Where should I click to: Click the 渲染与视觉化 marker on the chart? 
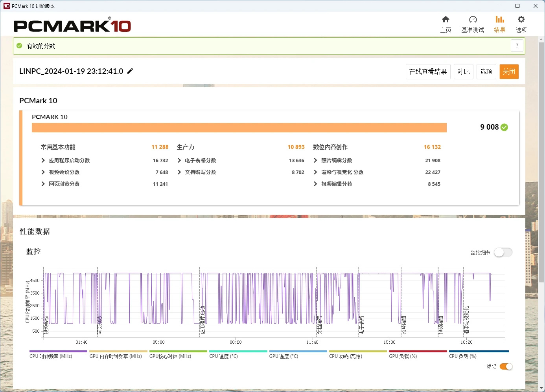[x=466, y=320]
